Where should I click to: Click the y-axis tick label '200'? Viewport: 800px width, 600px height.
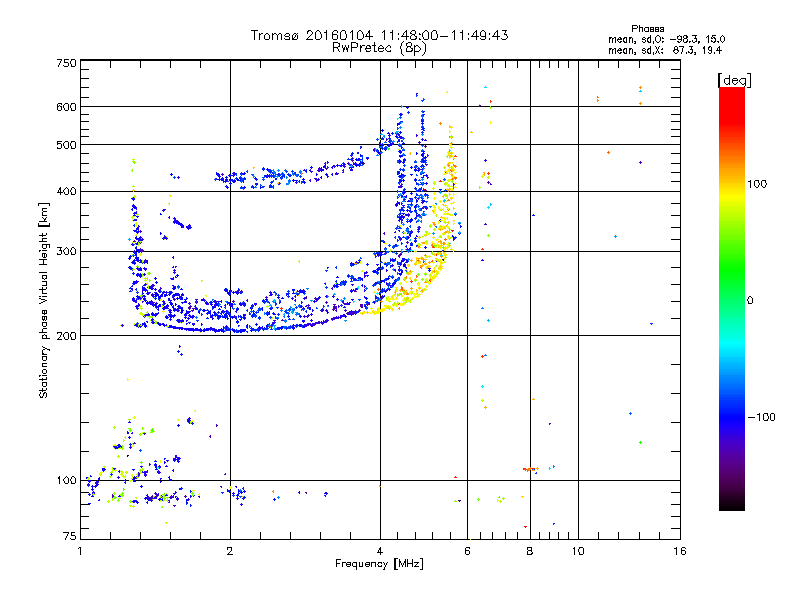click(x=66, y=336)
